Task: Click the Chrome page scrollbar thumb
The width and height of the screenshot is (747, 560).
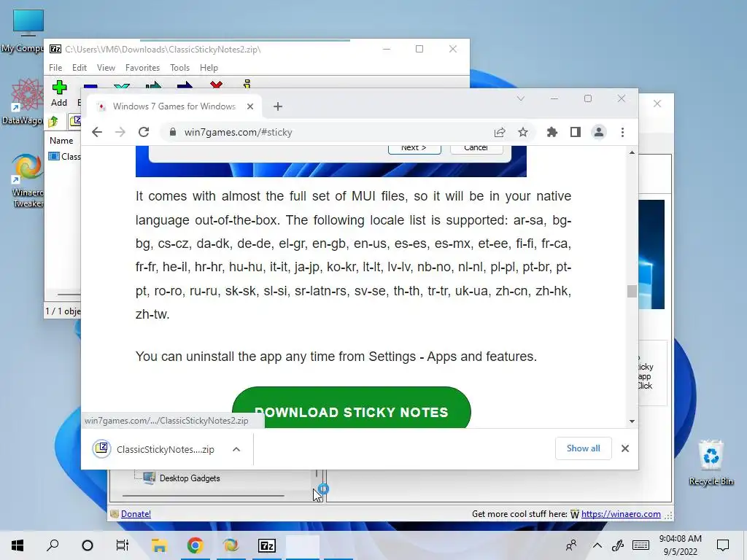Action: coord(632,291)
